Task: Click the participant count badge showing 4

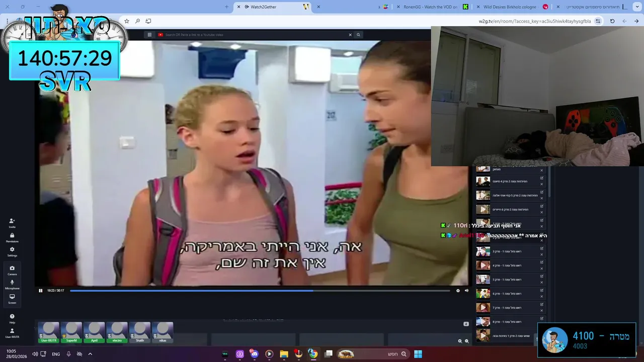Action: (x=466, y=324)
